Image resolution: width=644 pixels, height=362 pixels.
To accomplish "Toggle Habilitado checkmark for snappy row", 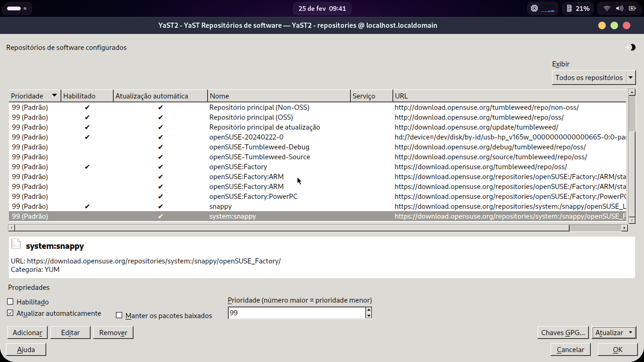I will [x=87, y=206].
